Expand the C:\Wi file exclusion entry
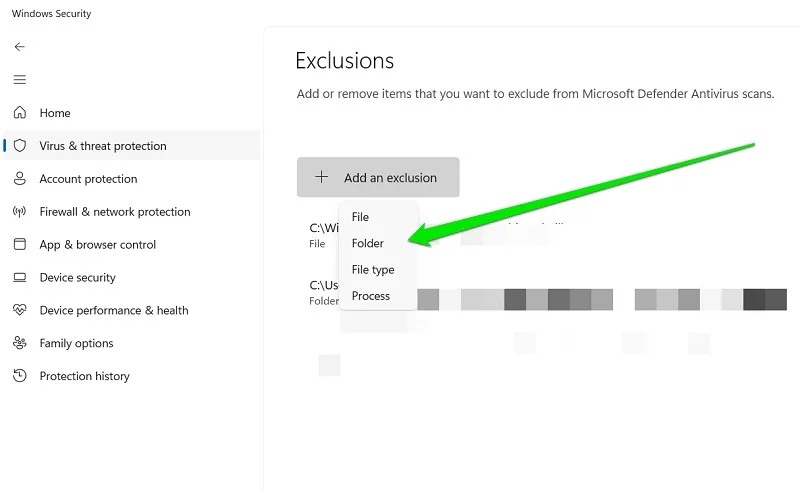Image resolution: width=800 pixels, height=490 pixels. [323, 235]
